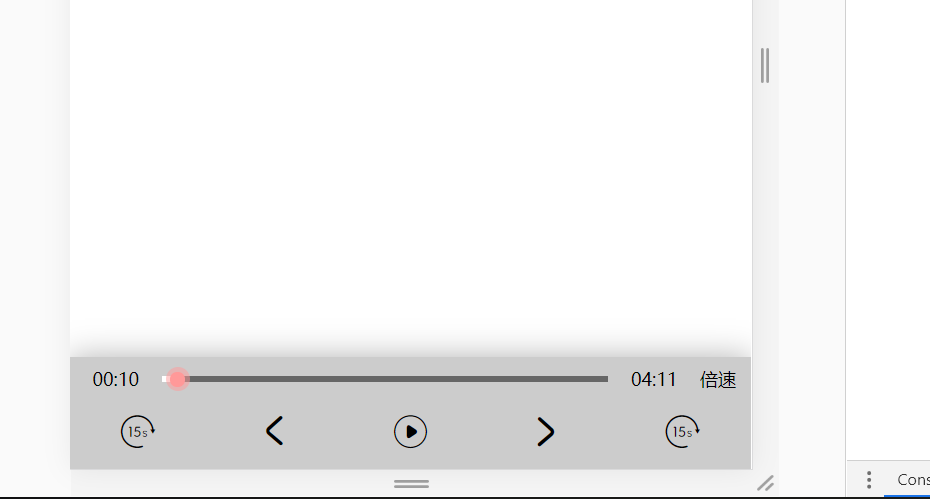Viewport: 930px width, 499px height.
Task: Click the 15s skip icon beside the next arrow
Action: click(682, 431)
